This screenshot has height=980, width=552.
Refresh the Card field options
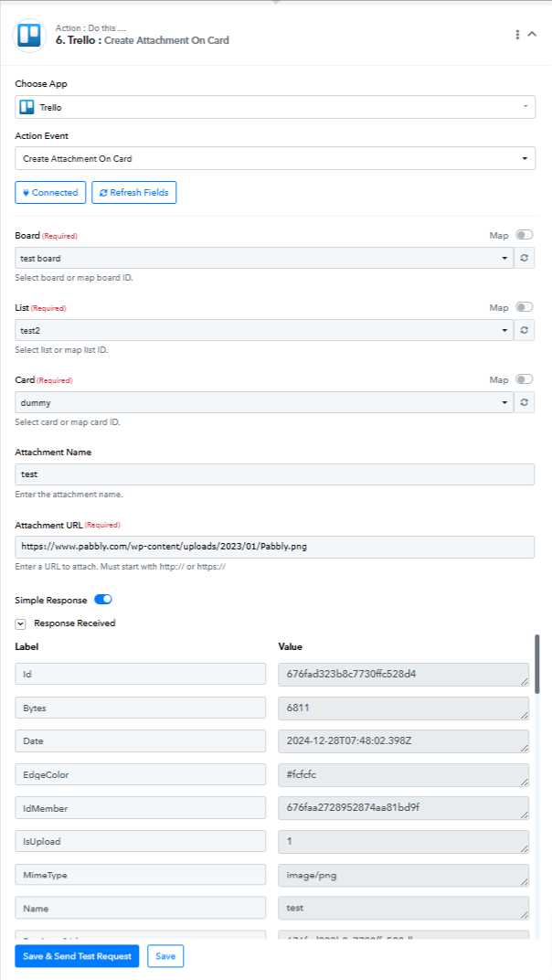coord(525,402)
